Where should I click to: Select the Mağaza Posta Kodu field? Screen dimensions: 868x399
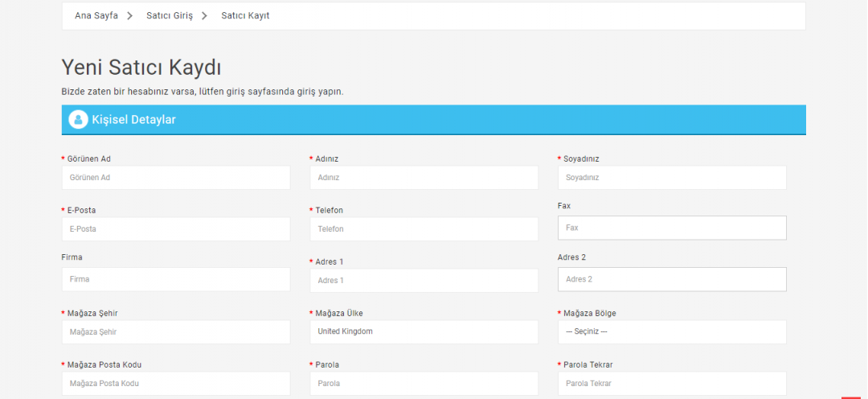pos(176,384)
